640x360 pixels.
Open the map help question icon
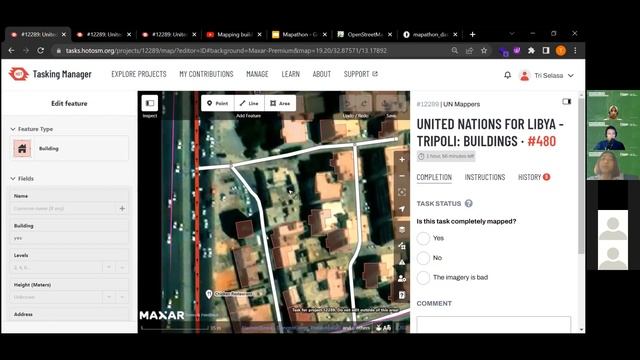click(402, 295)
